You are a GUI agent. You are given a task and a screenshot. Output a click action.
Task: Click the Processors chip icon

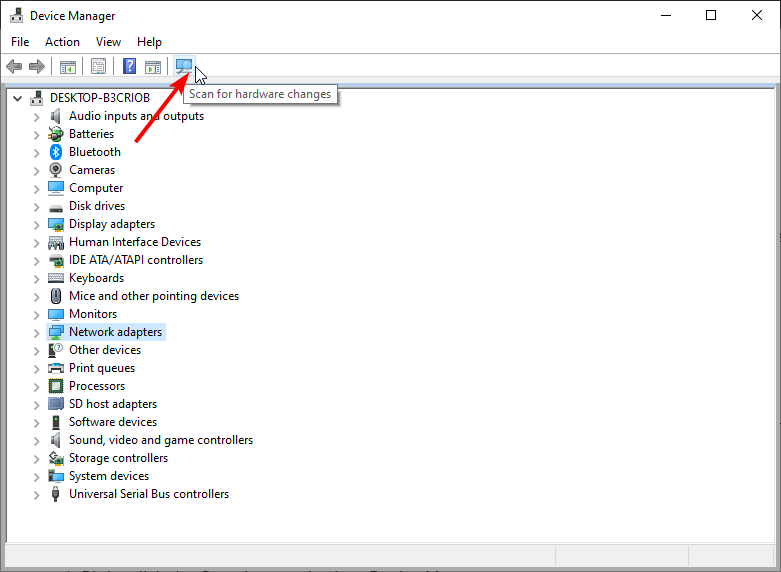(x=55, y=386)
